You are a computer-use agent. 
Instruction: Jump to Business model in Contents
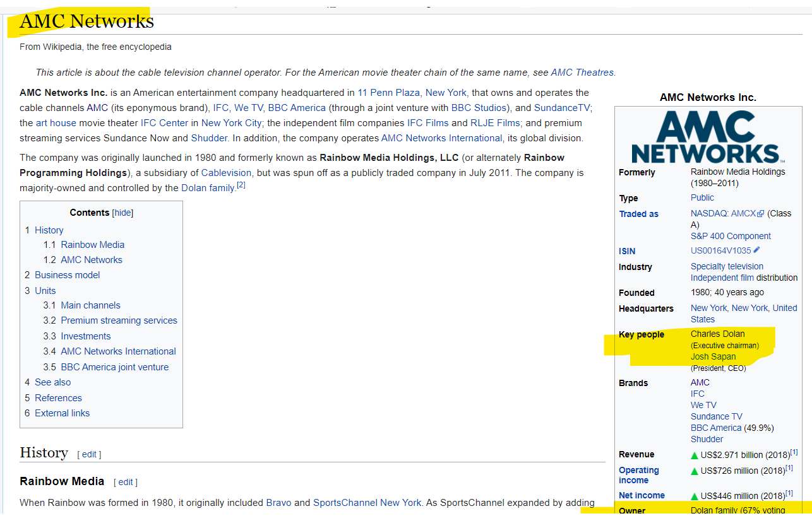63,275
